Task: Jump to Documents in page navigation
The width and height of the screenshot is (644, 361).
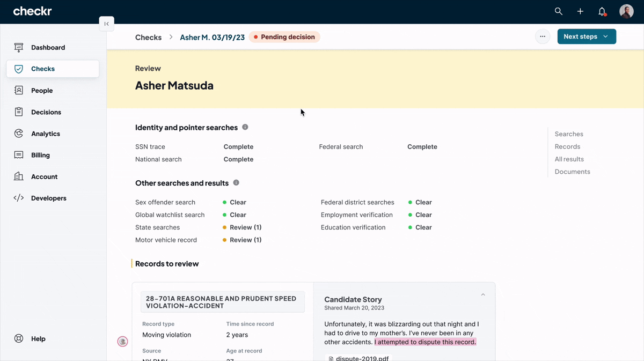Action: click(x=572, y=172)
